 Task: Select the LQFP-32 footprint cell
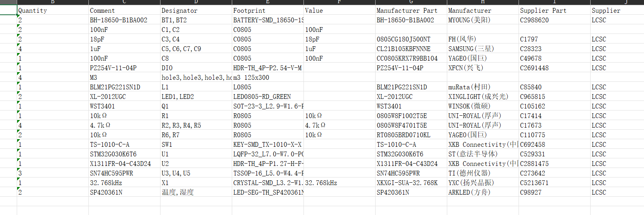point(268,154)
